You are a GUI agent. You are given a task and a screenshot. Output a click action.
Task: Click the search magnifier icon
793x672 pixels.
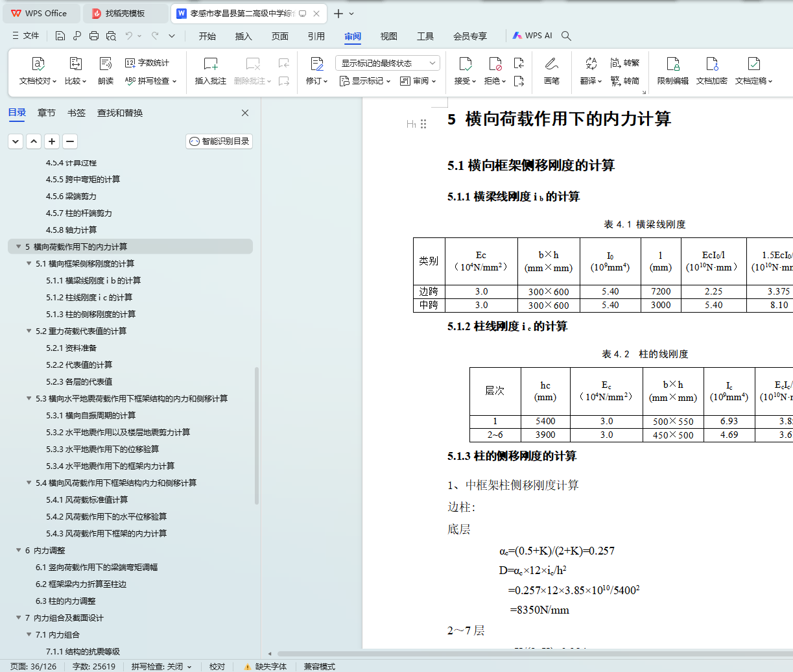click(566, 36)
